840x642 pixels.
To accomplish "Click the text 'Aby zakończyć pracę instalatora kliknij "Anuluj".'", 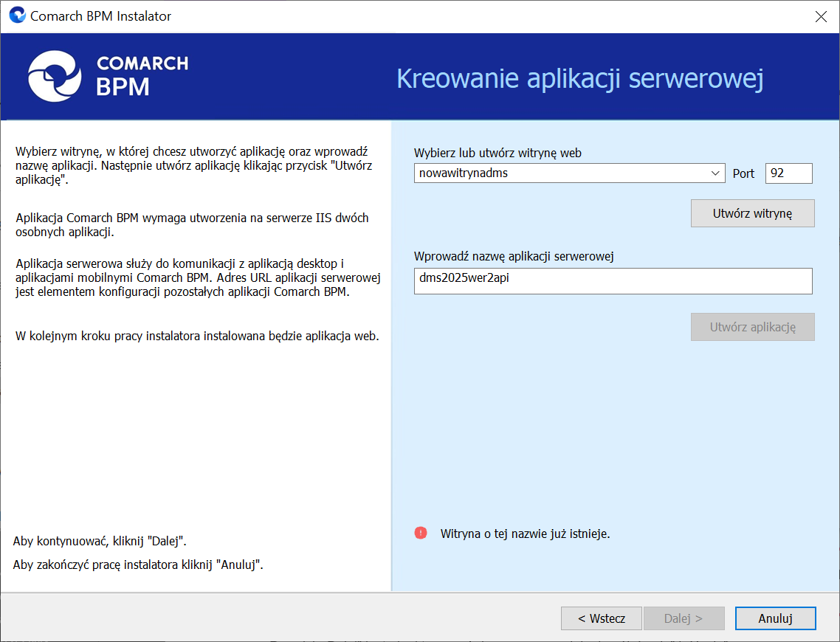I will (138, 565).
